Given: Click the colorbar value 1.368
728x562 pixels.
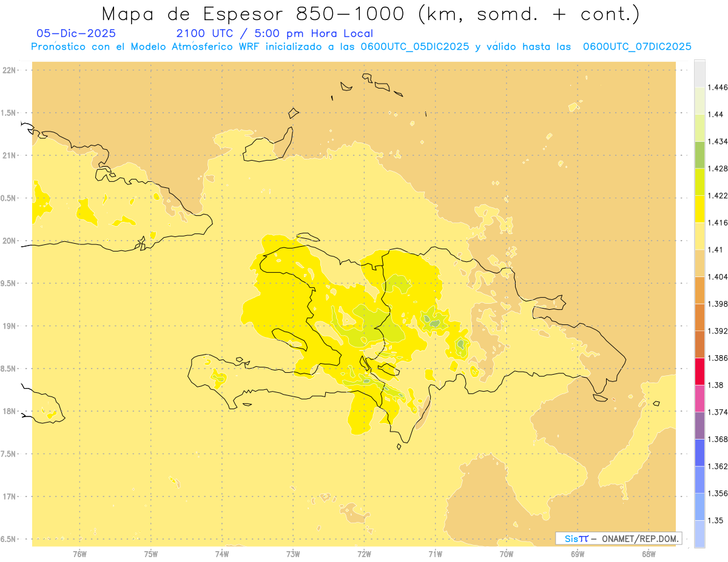Looking at the screenshot, I should pyautogui.click(x=718, y=439).
